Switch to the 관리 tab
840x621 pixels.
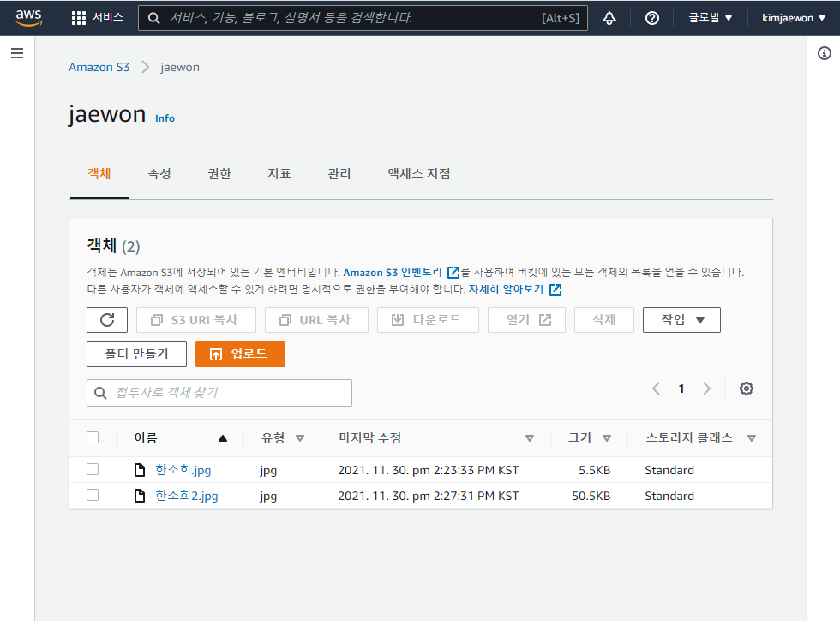(339, 173)
